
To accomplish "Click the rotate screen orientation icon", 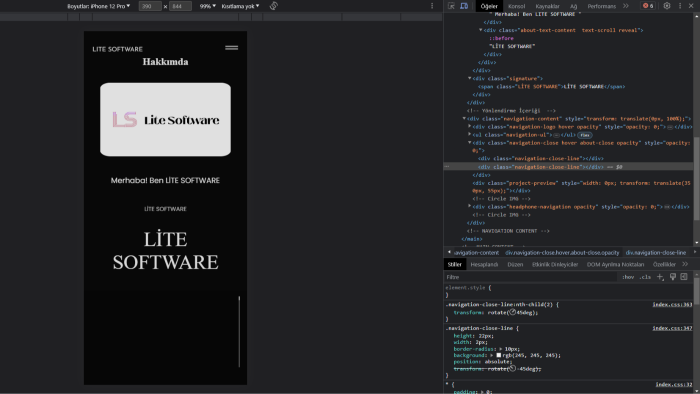I will click(x=274, y=6).
